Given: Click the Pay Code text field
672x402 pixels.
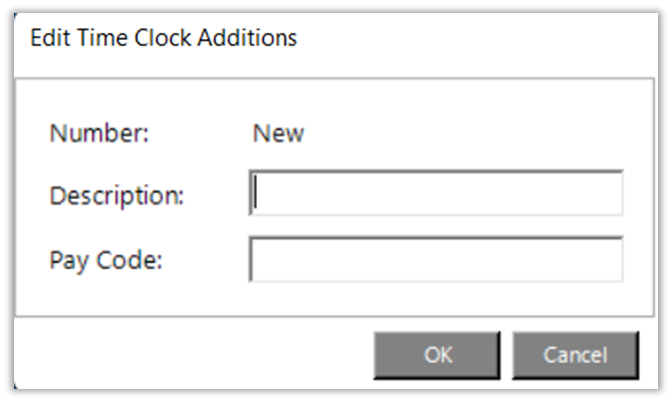Looking at the screenshot, I should pos(436,260).
